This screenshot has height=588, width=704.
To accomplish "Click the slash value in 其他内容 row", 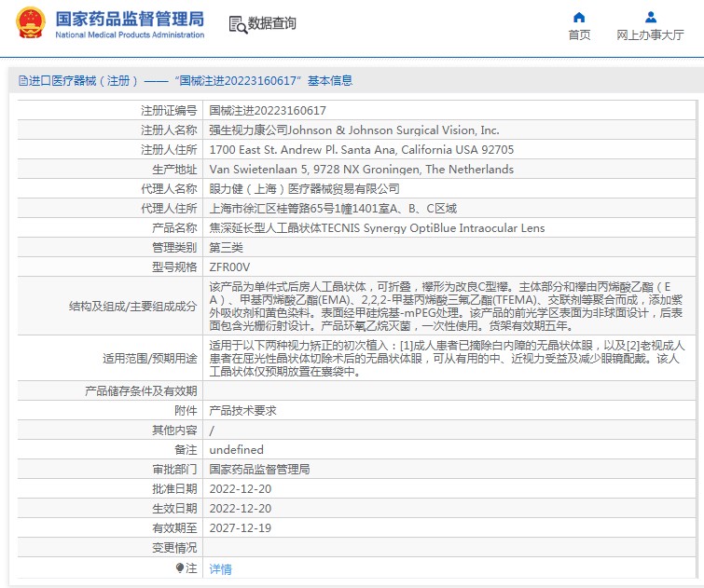I will pos(212,431).
